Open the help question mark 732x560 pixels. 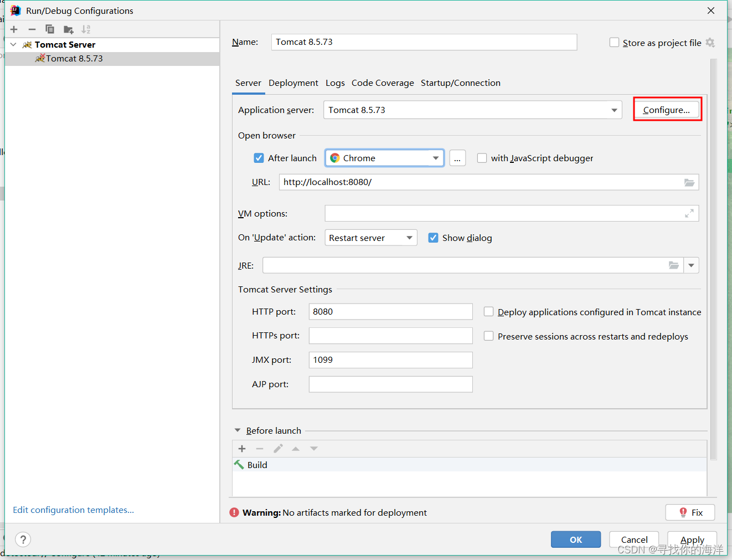click(23, 540)
